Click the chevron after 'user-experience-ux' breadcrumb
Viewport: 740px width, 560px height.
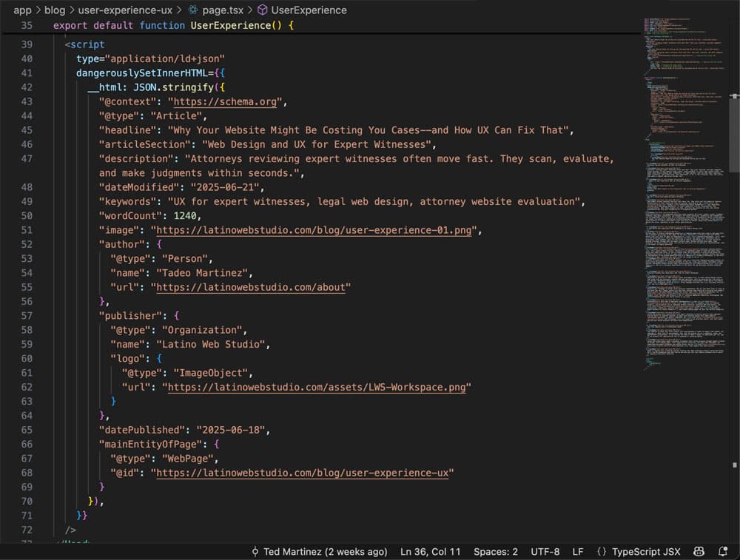coord(179,10)
